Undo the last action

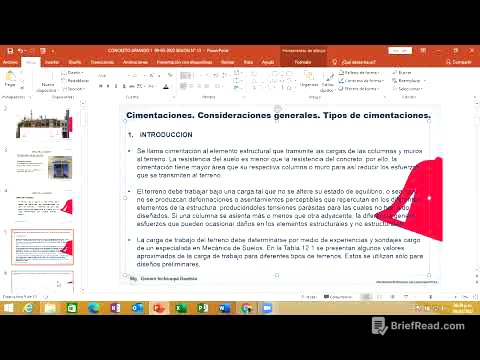click(x=21, y=51)
